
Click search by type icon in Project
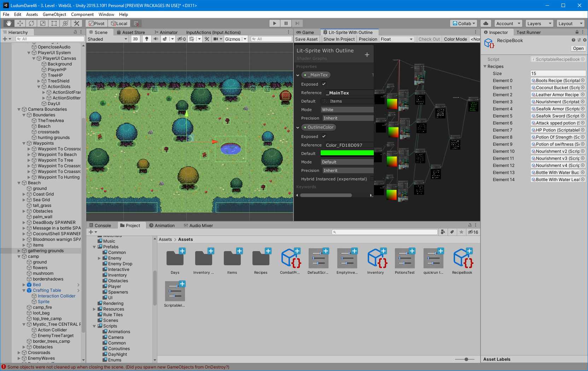443,232
